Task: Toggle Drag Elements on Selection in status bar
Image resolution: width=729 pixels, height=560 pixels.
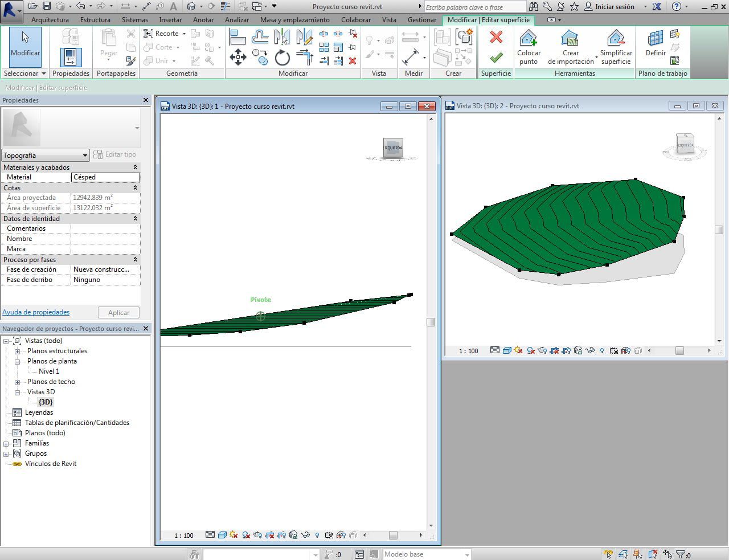Action: (x=667, y=554)
